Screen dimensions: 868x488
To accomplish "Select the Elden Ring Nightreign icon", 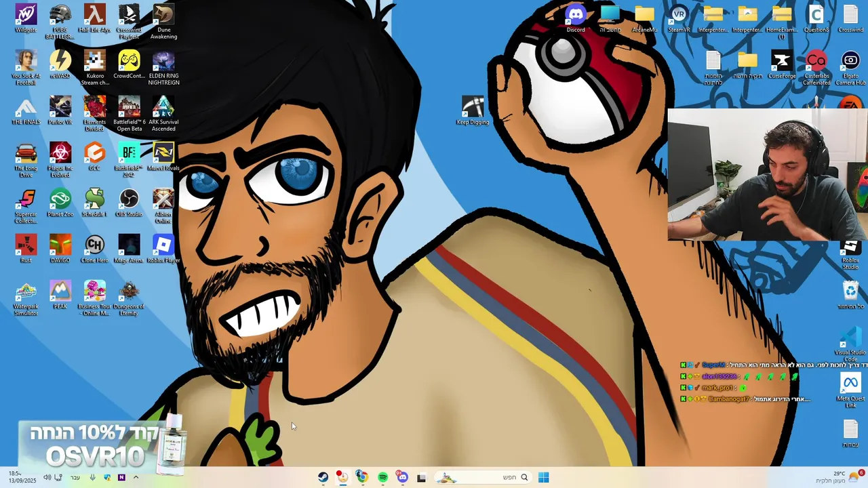I will 163,68.
